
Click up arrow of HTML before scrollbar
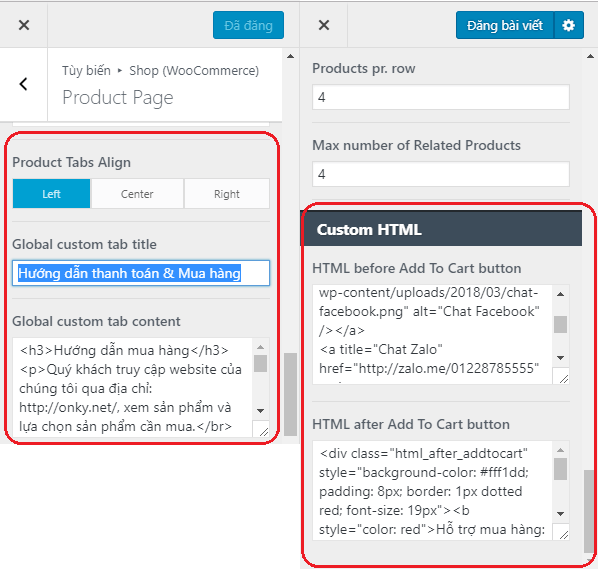(x=561, y=294)
